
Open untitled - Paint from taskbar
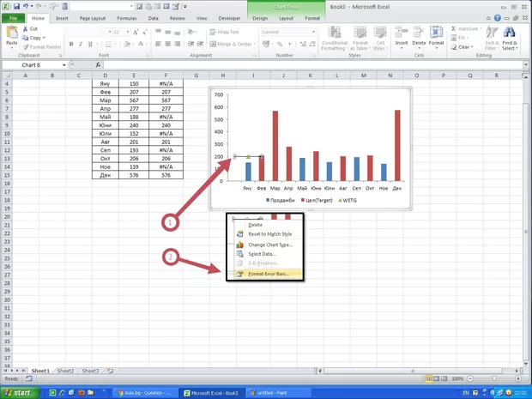278,393
